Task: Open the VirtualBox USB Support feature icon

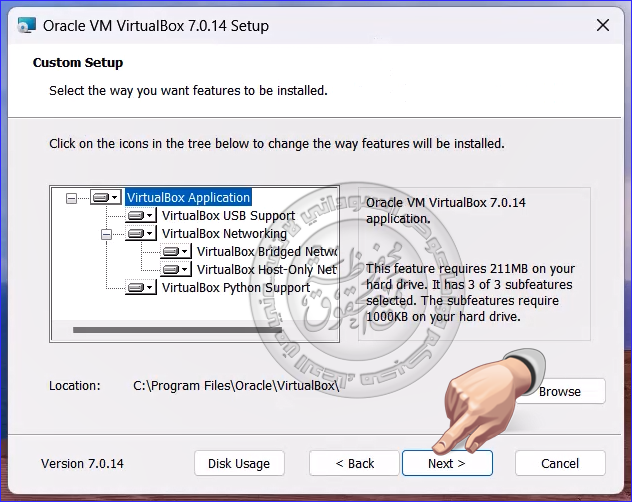Action: (140, 216)
